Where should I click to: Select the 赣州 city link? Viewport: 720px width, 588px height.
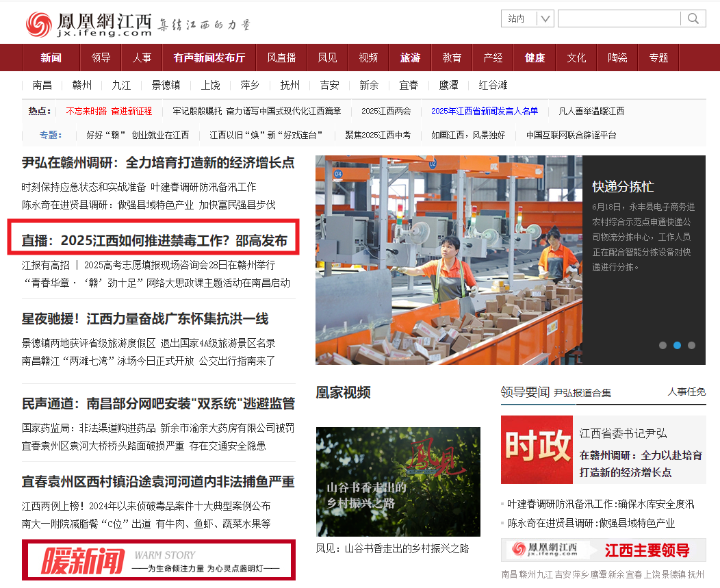coord(81,85)
